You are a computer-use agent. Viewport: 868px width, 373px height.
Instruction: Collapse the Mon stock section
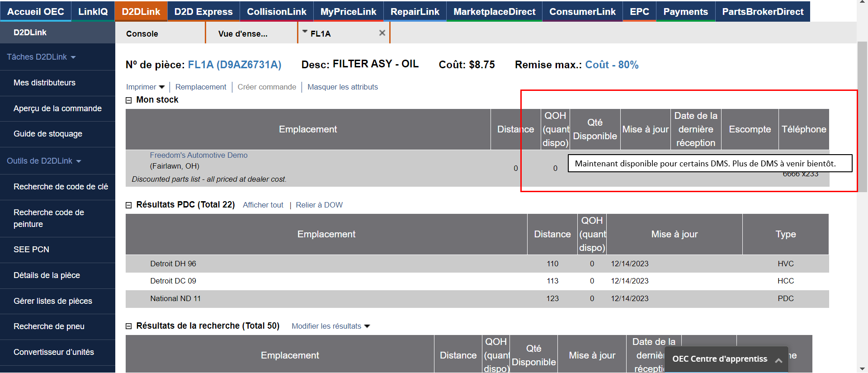click(129, 100)
